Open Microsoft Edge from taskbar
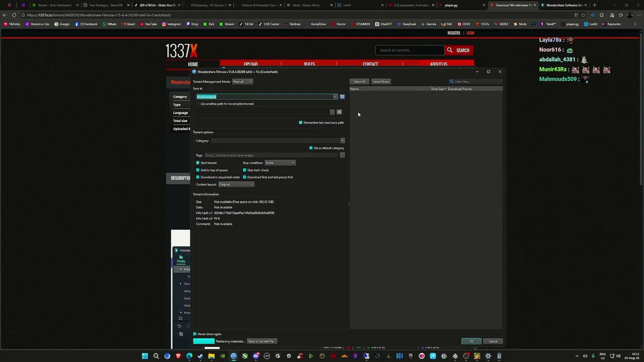 (x=189, y=356)
